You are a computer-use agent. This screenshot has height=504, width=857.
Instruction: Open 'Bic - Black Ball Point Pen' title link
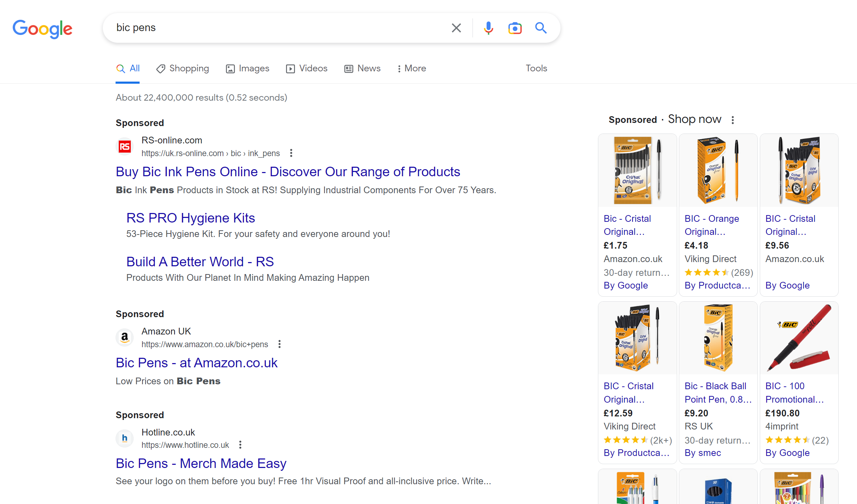pyautogui.click(x=718, y=393)
